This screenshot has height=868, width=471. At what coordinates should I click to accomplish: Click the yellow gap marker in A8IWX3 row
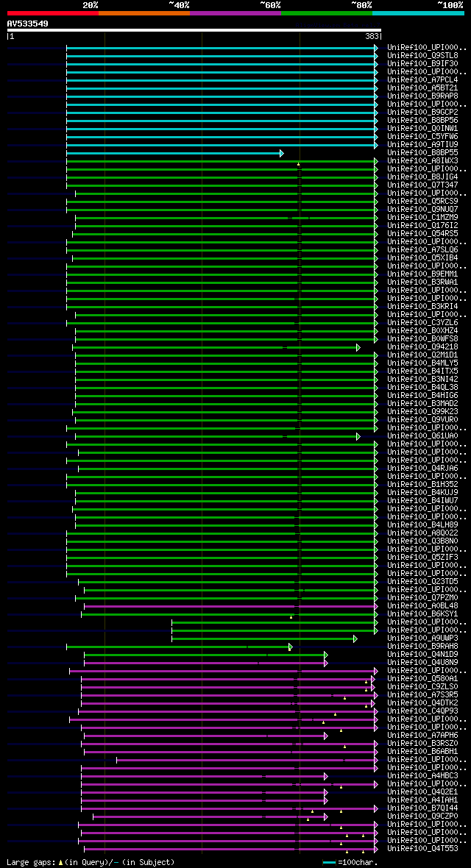(x=298, y=165)
